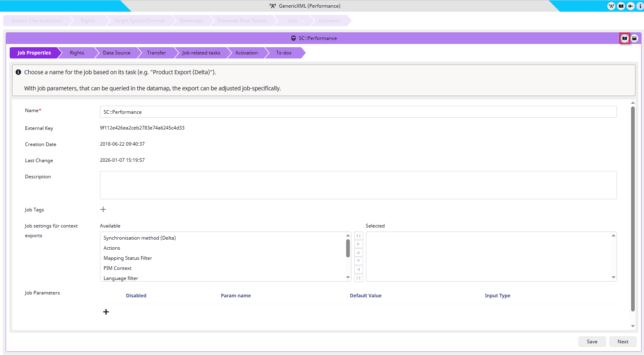Select Synchronisation method (Delta) in Available list
This screenshot has height=355, width=644.
139,238
